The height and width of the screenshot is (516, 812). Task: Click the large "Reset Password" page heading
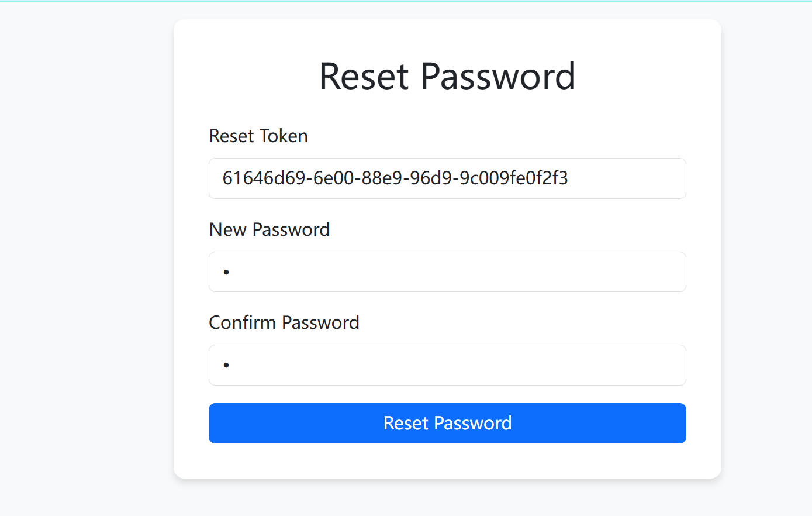coord(447,76)
